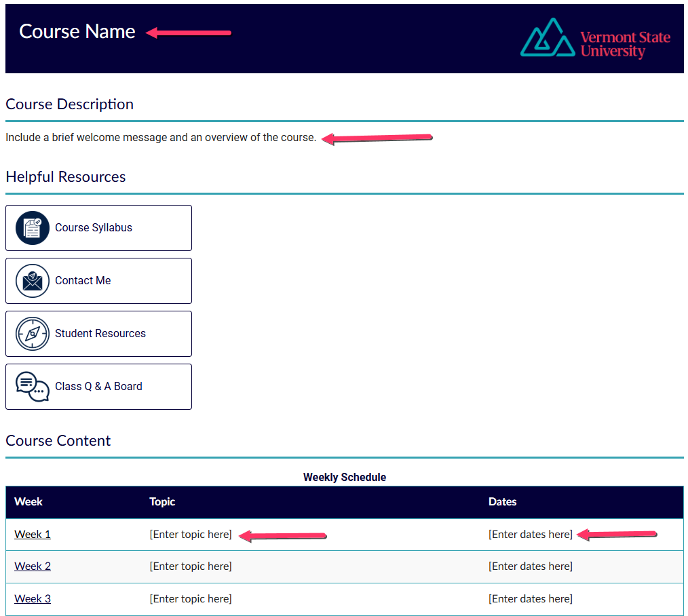Open the Contact Me button

click(x=99, y=281)
